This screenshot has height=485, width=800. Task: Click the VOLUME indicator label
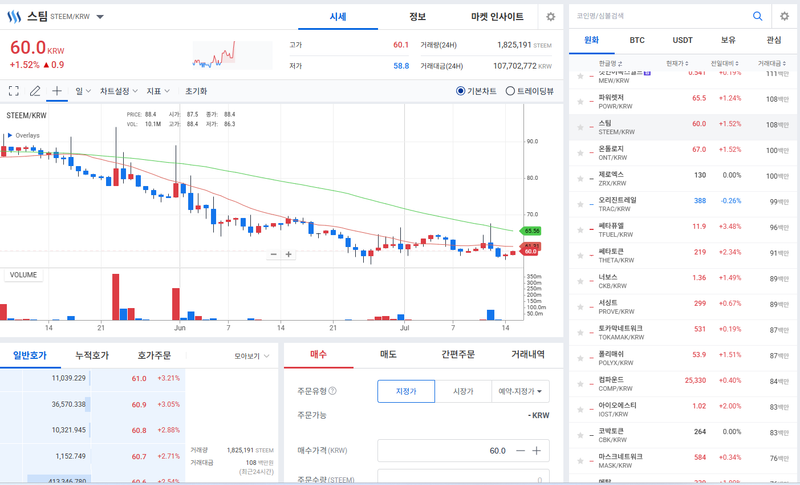pyautogui.click(x=23, y=275)
